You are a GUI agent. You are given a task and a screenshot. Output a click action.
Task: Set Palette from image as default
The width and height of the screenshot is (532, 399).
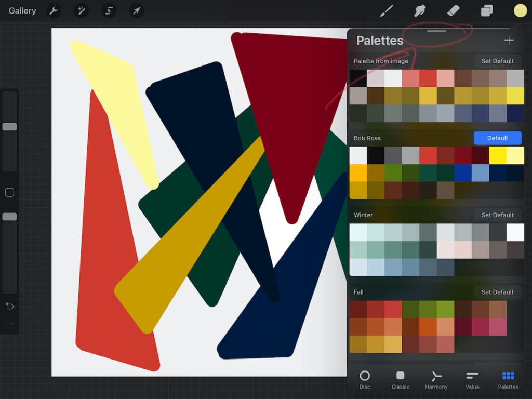coord(497,61)
